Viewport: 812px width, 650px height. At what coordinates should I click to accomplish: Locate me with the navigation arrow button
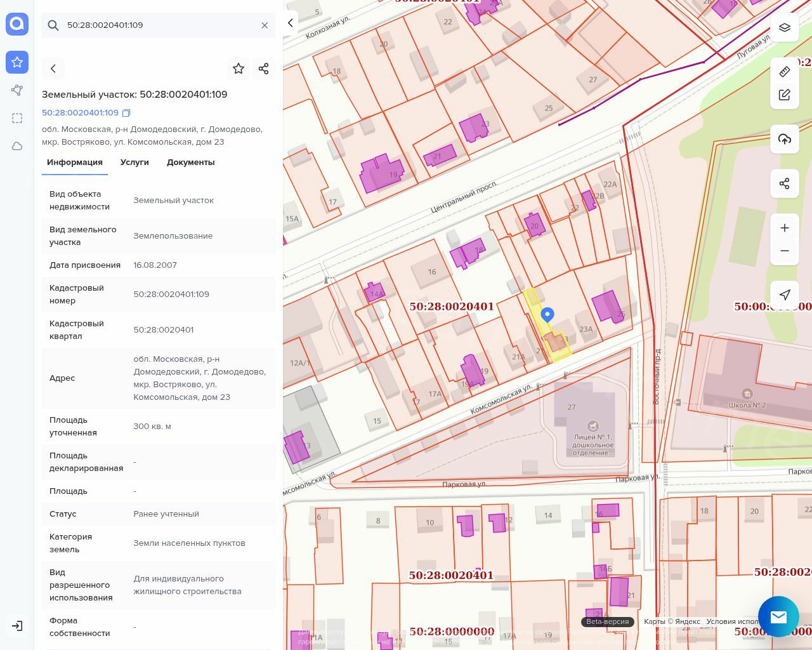[785, 295]
